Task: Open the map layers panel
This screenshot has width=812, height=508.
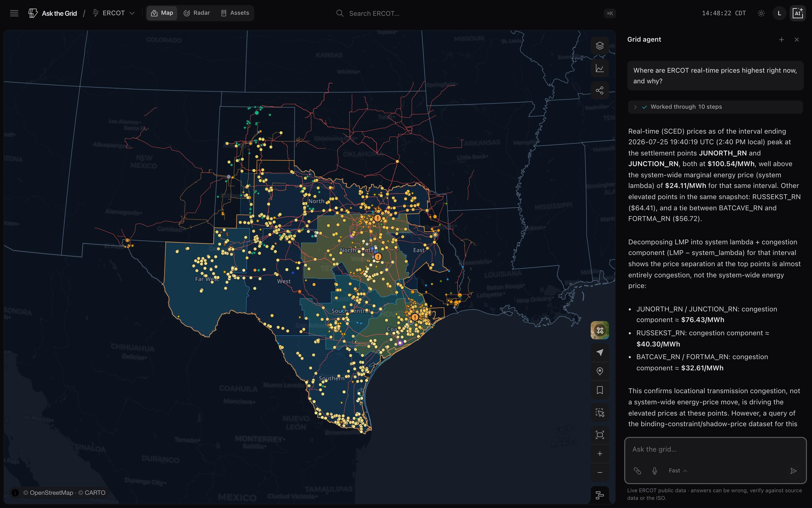Action: [600, 46]
